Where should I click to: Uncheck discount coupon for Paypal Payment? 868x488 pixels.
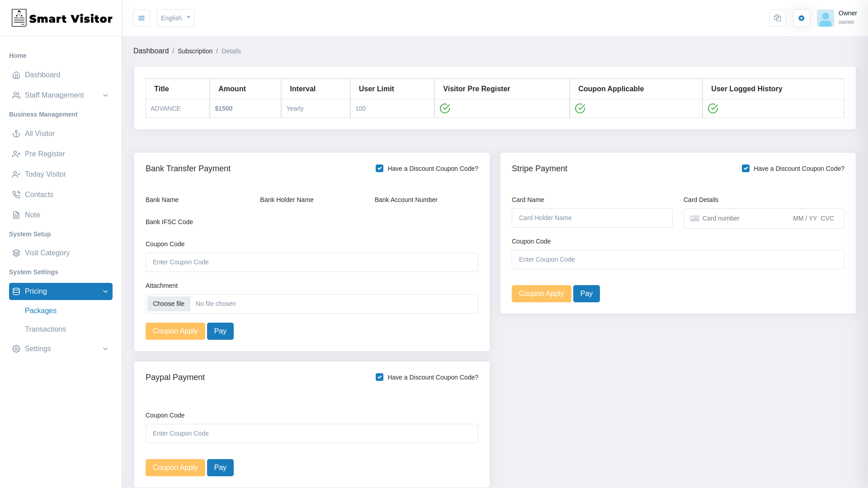point(379,377)
